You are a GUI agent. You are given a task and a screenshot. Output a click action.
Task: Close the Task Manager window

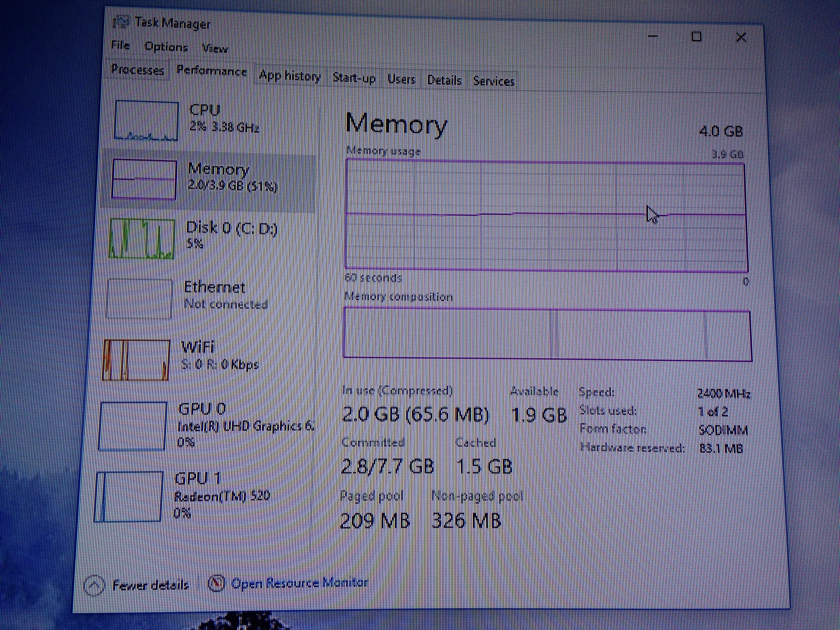pyautogui.click(x=741, y=38)
